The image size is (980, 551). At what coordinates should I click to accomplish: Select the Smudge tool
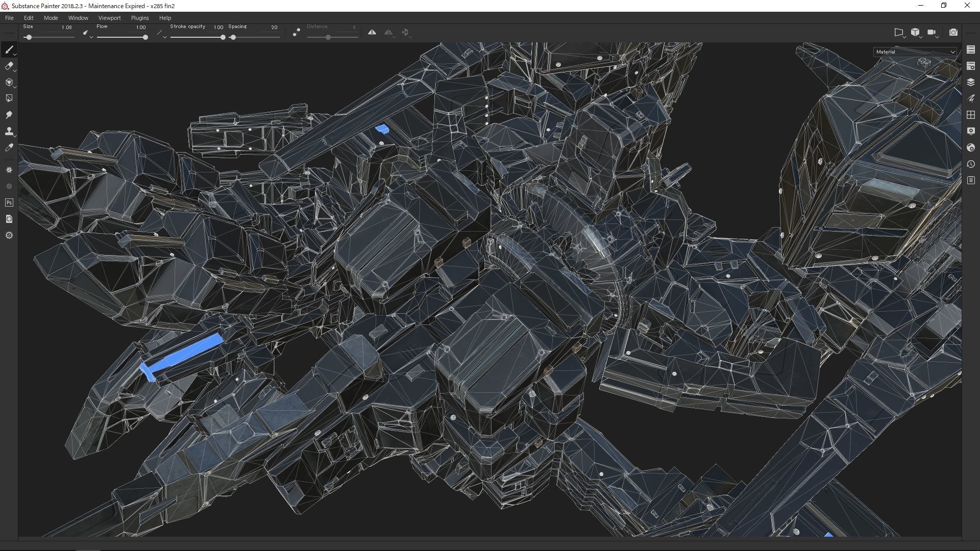coord(9,115)
